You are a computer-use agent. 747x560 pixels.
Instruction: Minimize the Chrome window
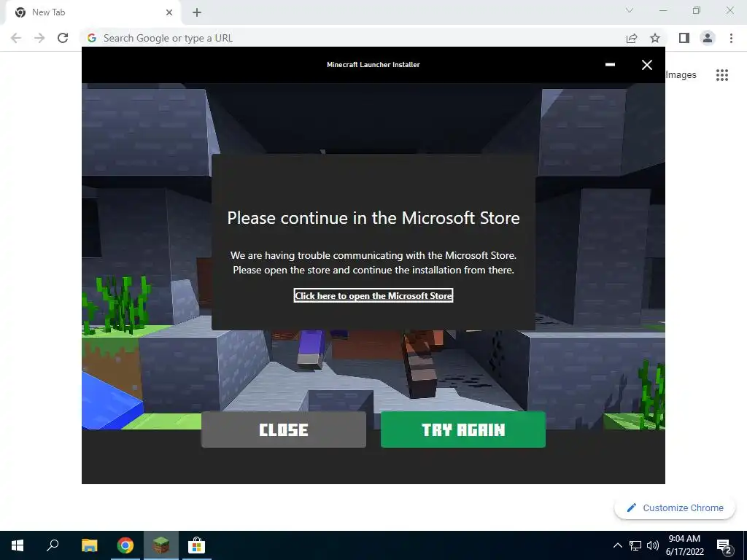pos(663,10)
